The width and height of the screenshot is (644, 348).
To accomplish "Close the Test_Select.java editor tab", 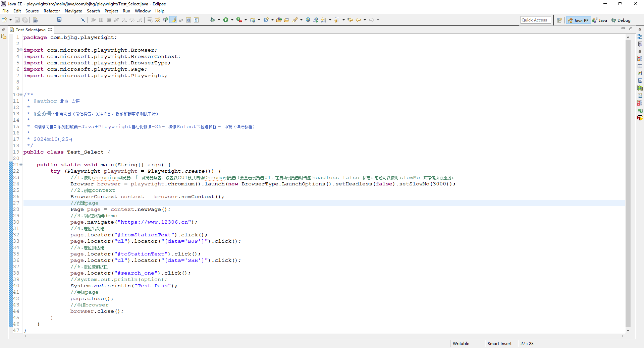I will point(50,30).
